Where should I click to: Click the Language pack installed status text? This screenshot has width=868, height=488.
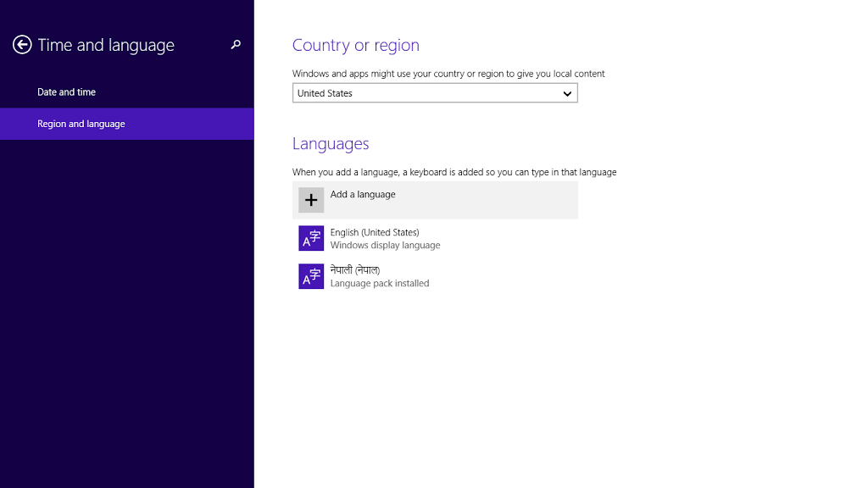(380, 284)
